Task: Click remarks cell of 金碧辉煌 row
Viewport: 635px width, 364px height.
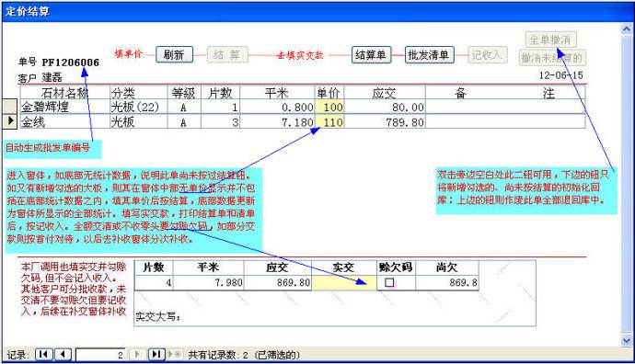Action: [x=505, y=108]
